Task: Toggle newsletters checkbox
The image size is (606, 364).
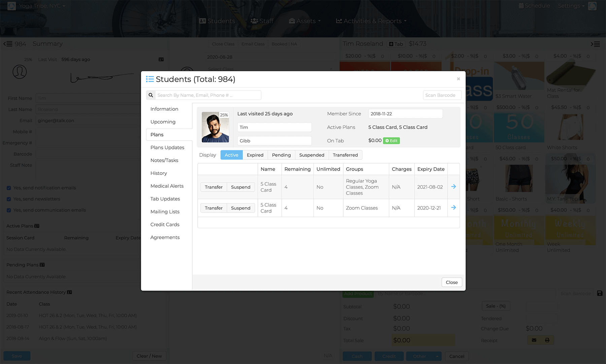Action: (9, 199)
